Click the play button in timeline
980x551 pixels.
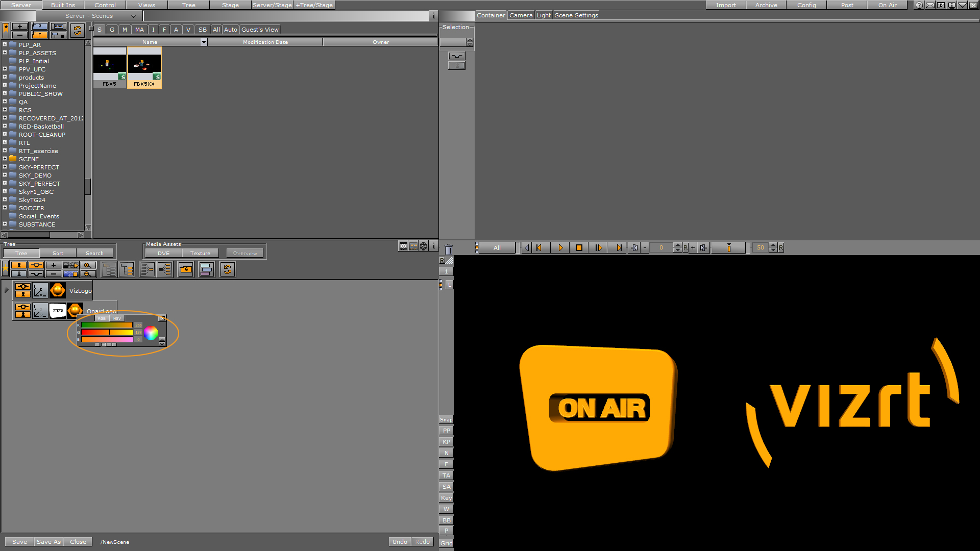(x=560, y=247)
